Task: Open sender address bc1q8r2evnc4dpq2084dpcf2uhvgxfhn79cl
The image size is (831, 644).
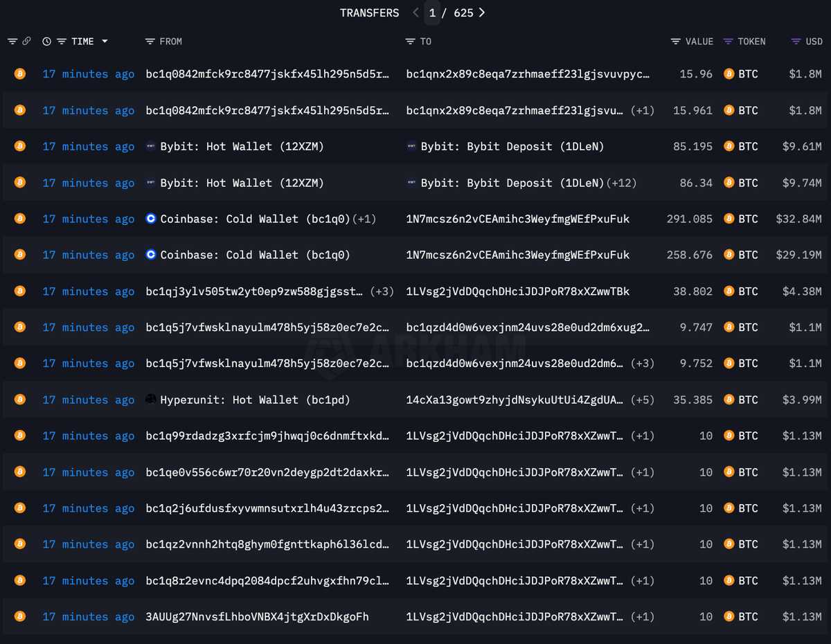Action: point(268,580)
